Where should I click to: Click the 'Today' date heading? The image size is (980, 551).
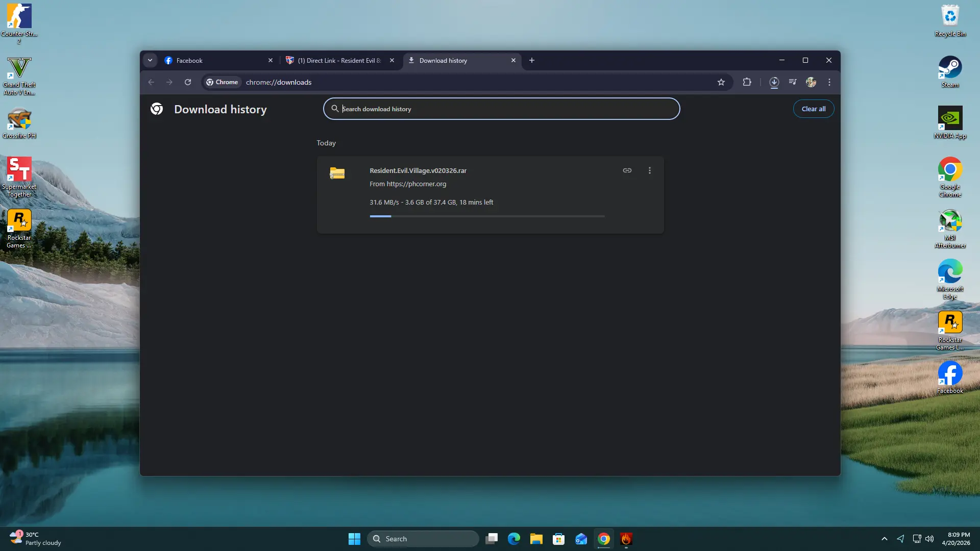326,143
